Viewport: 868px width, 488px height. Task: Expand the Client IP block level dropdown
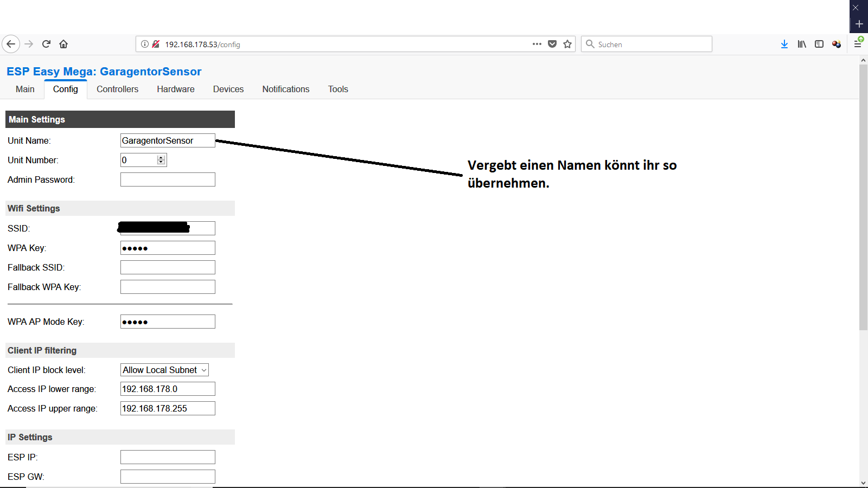pos(164,370)
